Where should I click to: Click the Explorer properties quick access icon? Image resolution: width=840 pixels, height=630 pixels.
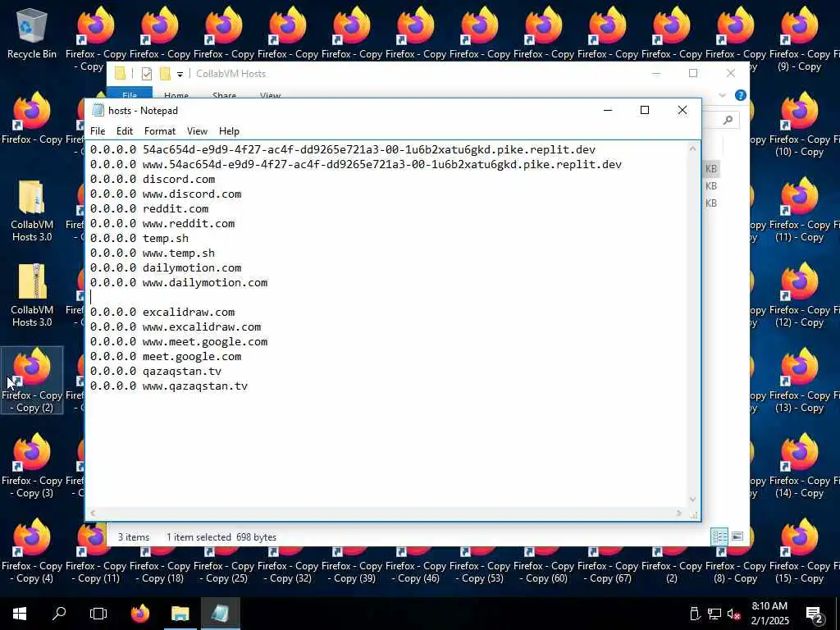(x=146, y=73)
